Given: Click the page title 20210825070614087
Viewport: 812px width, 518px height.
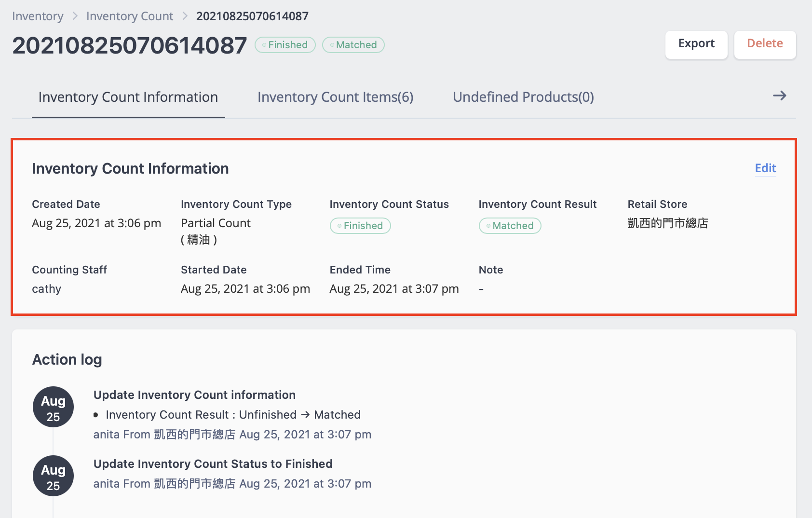Looking at the screenshot, I should tap(130, 46).
